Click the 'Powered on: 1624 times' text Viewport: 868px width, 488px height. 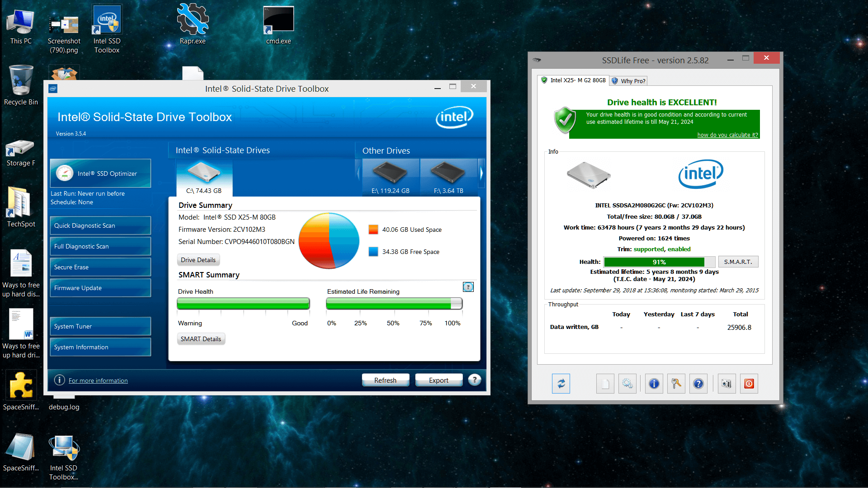654,239
